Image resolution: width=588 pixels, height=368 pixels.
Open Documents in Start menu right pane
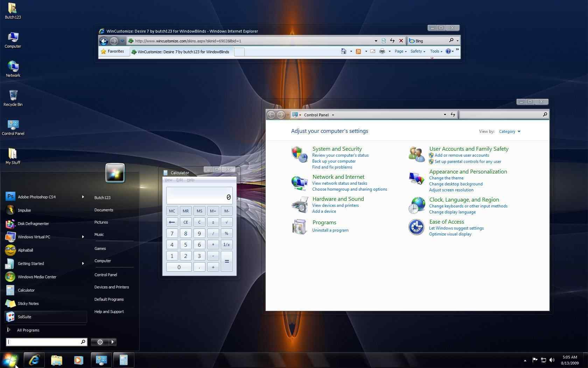(x=104, y=210)
